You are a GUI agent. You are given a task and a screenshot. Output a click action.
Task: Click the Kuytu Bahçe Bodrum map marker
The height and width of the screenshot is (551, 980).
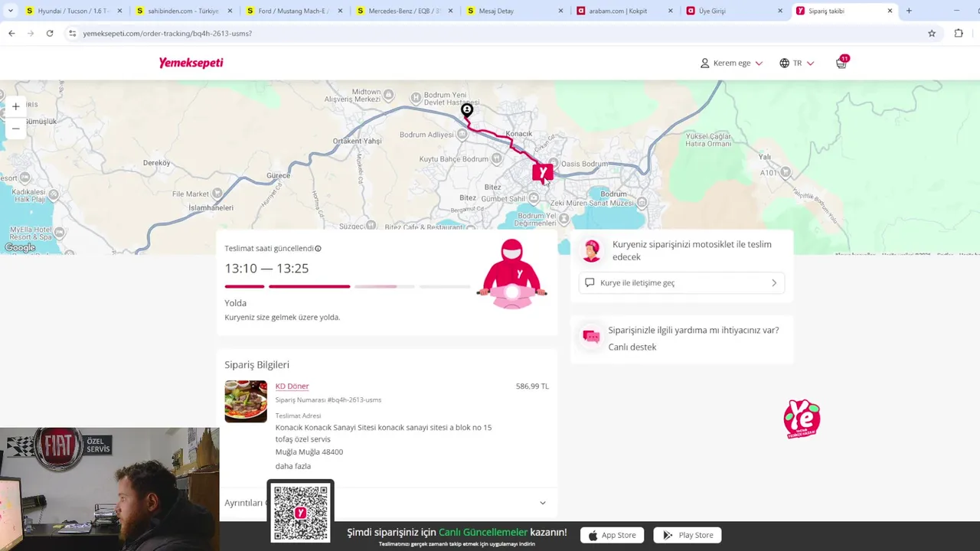(x=495, y=159)
